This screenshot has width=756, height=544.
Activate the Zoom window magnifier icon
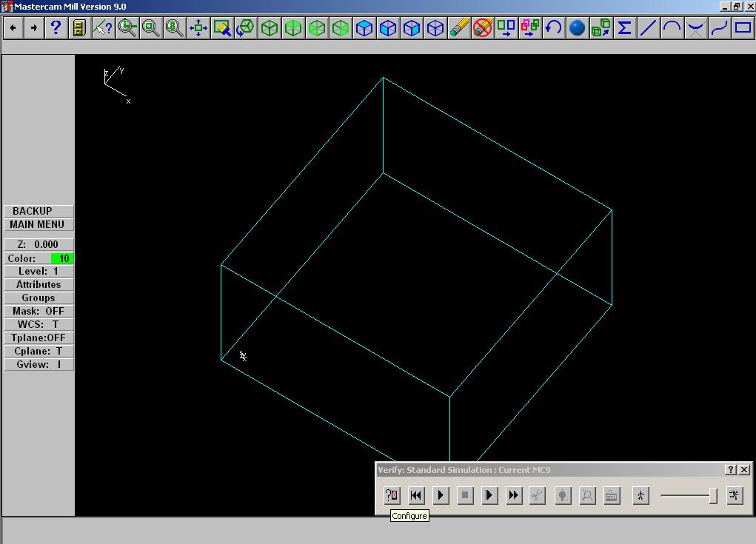coord(127,28)
